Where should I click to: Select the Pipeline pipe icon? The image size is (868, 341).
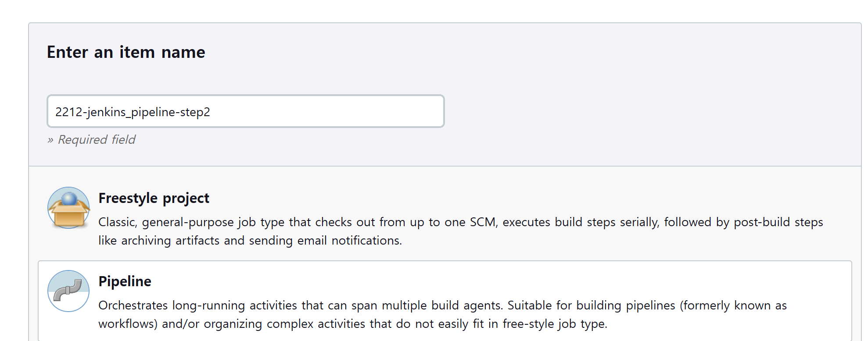click(x=68, y=291)
